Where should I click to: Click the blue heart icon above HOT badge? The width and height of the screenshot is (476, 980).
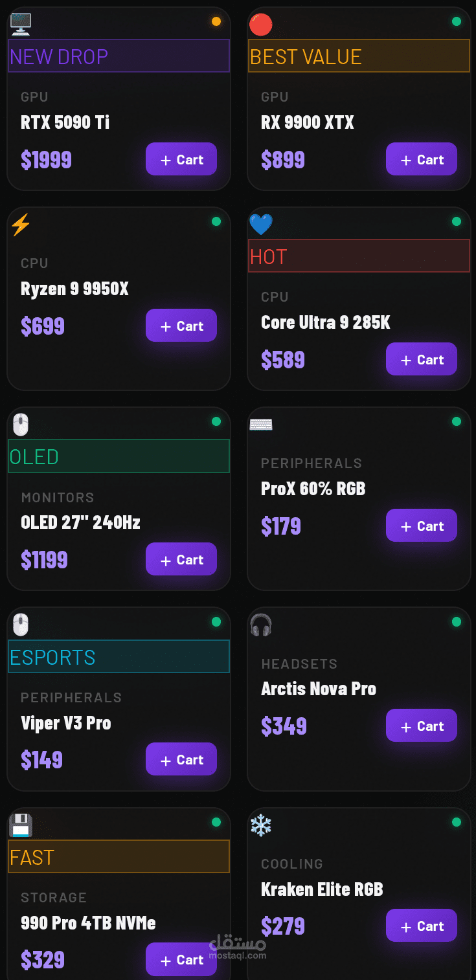tap(260, 225)
